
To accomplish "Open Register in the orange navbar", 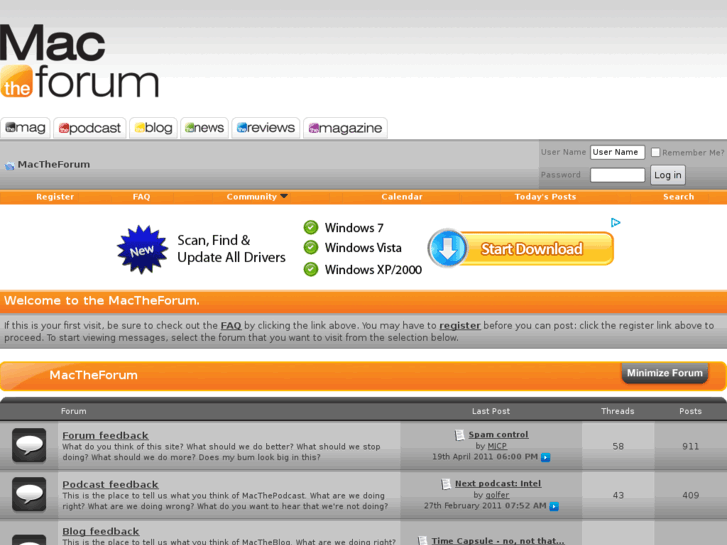I will [55, 197].
